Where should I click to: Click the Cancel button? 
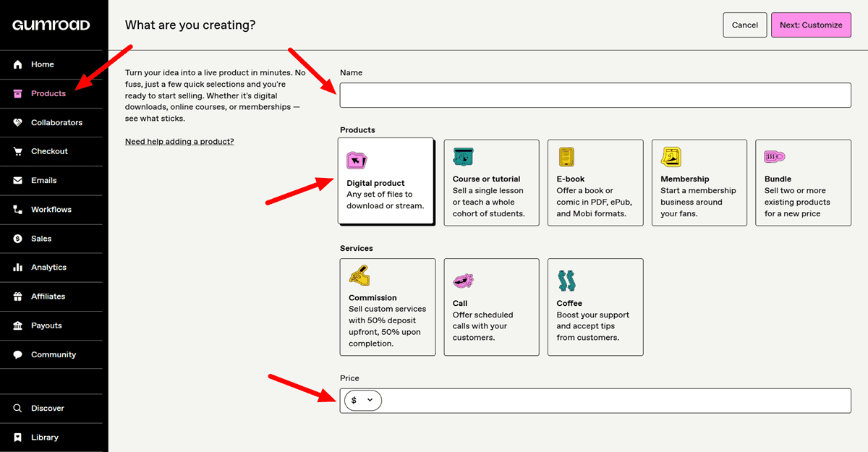[744, 25]
